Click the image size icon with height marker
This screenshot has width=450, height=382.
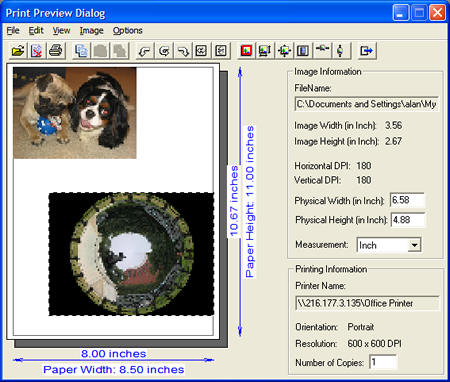(265, 51)
